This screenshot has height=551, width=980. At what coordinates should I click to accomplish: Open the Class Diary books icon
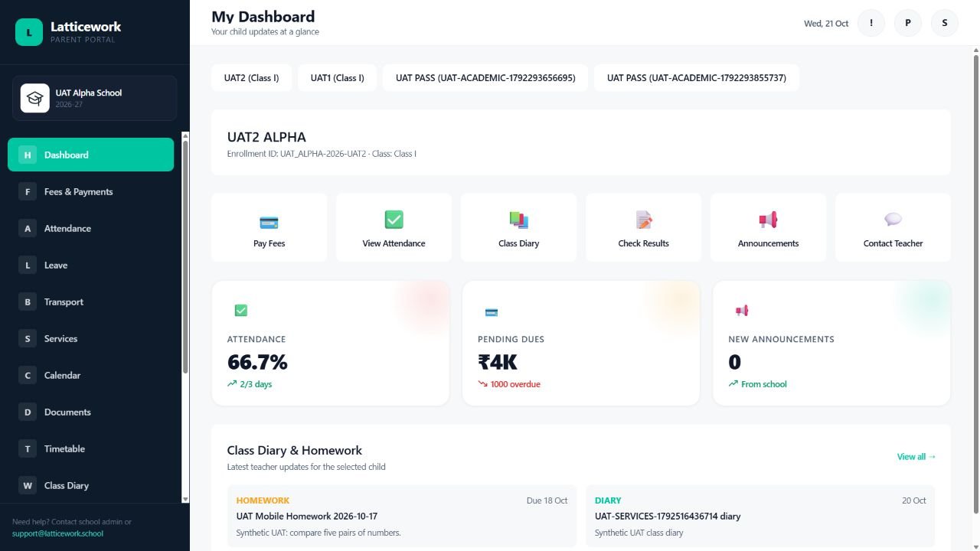tap(518, 220)
